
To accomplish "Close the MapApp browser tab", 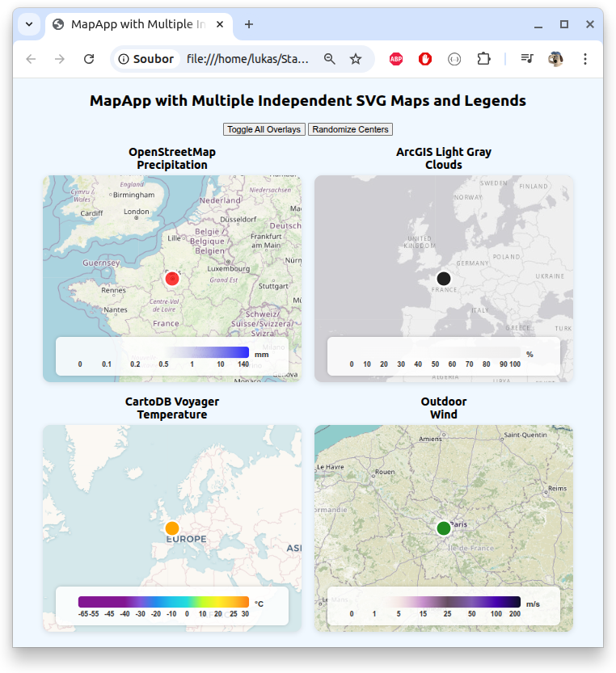I will tap(220, 24).
